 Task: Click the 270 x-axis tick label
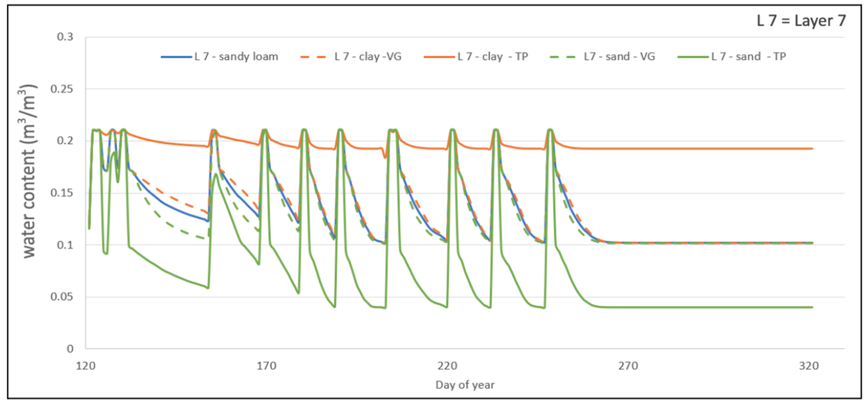(x=628, y=366)
